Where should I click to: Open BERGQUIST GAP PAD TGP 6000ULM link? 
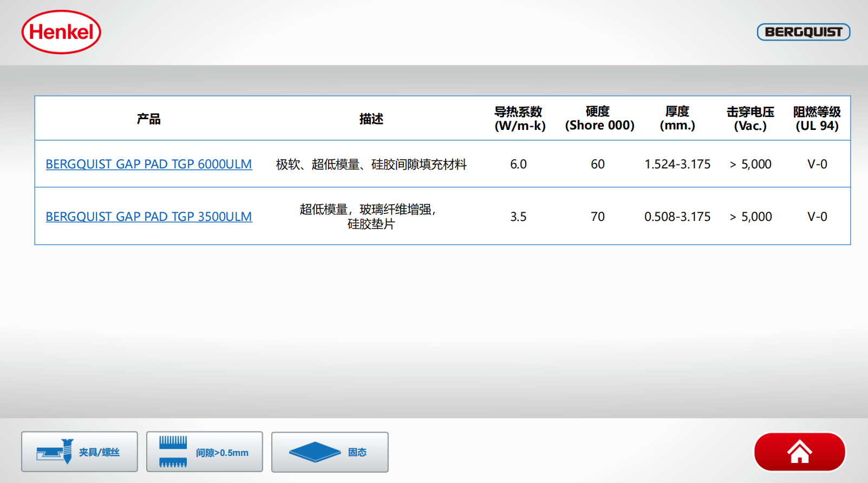149,164
